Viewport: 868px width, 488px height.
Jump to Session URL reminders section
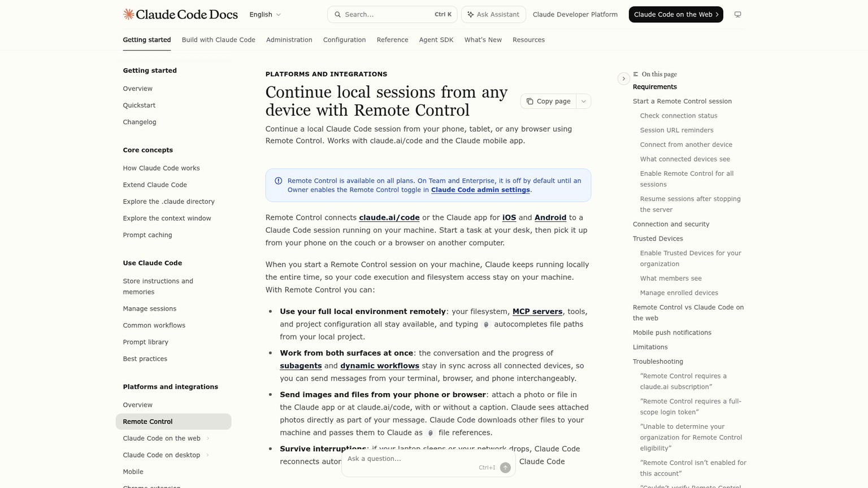coord(676,130)
